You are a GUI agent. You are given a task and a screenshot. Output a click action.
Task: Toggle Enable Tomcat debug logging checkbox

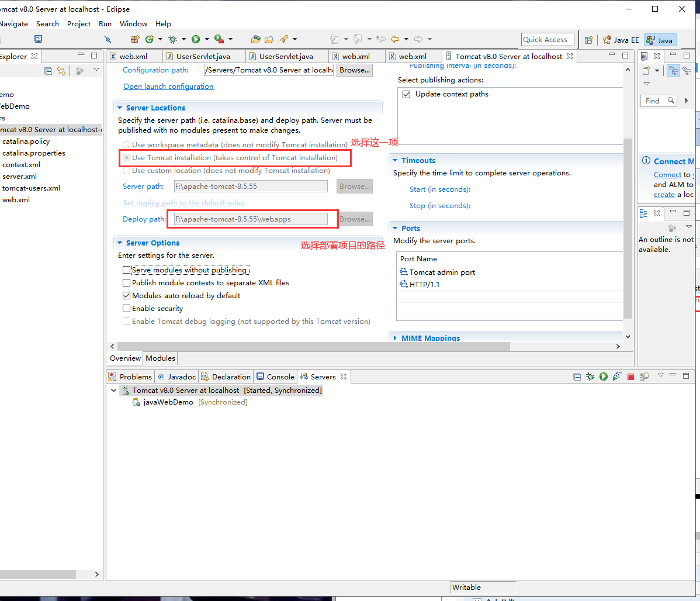pyautogui.click(x=126, y=322)
